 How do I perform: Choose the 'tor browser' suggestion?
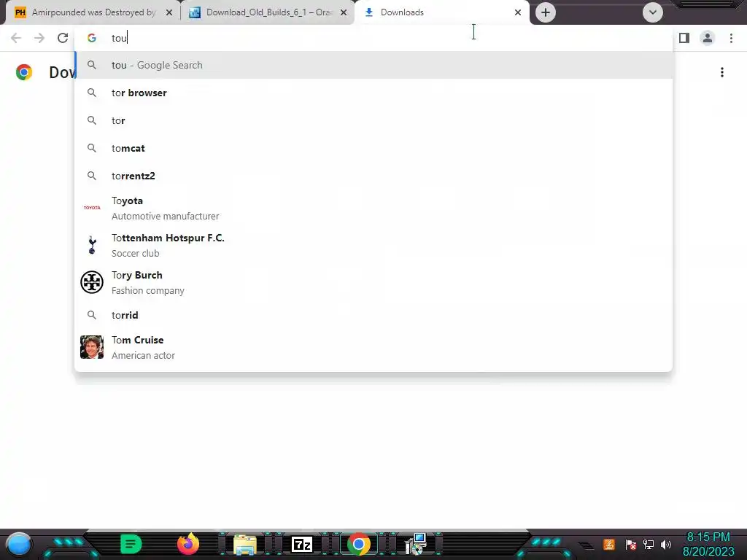pyautogui.click(x=374, y=93)
